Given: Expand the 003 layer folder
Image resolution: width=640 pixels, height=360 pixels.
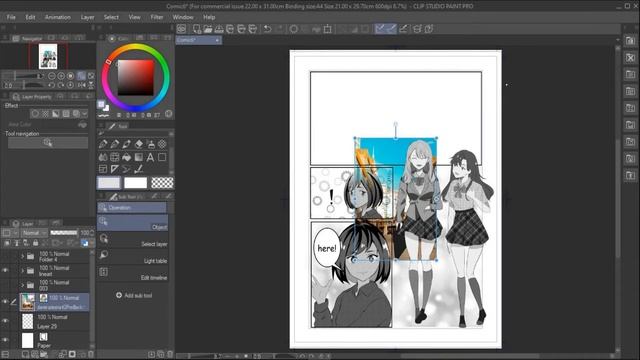Looking at the screenshot, I should click(x=23, y=285).
